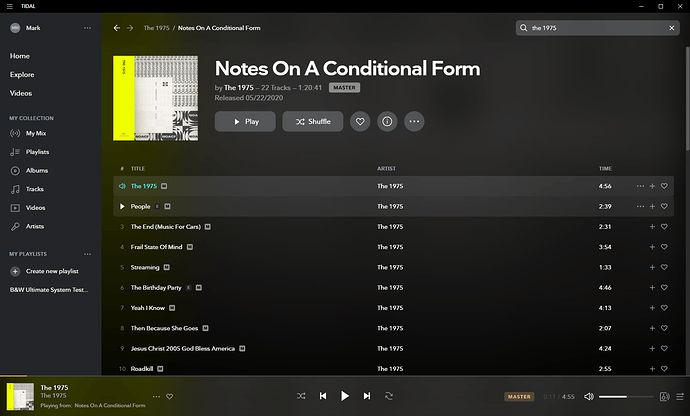Click the MASTER quality badge in player
Viewport: 690px width, 416px height.
coord(519,397)
